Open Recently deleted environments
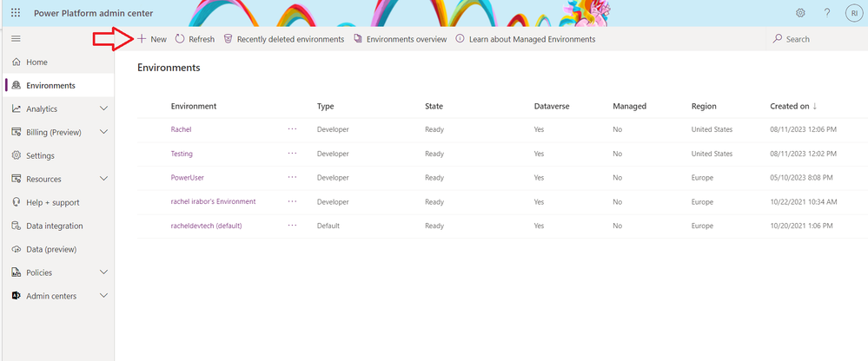 pos(284,39)
